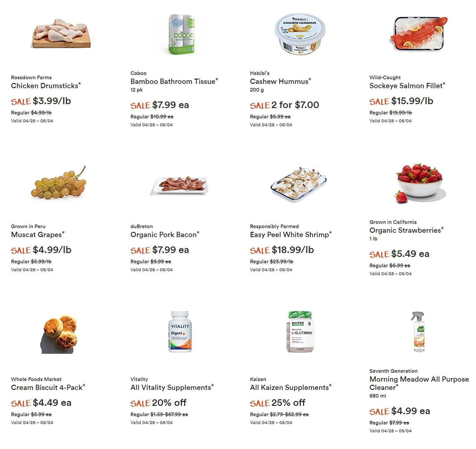This screenshot has width=476, height=449.
Task: Select the Cashew Hummus tub image
Action: pyautogui.click(x=300, y=34)
